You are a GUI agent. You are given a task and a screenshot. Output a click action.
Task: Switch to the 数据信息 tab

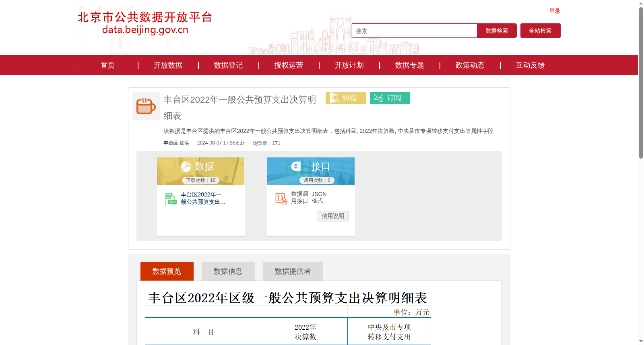pos(228,271)
